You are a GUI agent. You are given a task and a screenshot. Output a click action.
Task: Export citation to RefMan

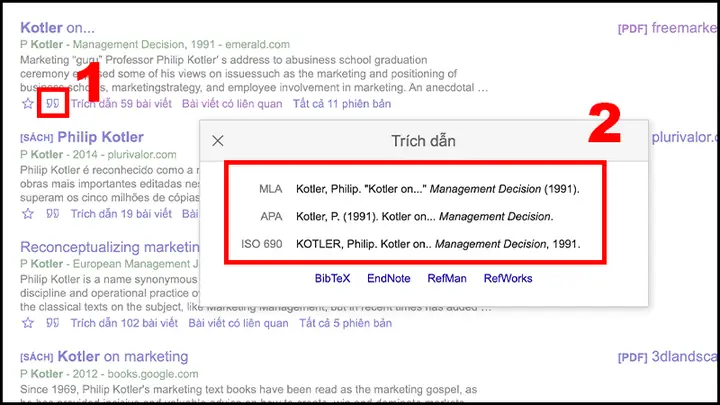pos(447,278)
